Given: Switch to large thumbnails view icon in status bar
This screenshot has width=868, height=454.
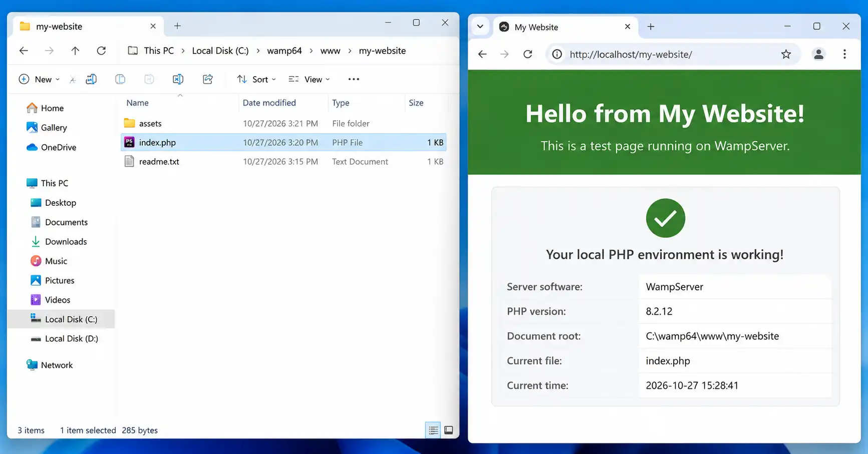Looking at the screenshot, I should click(449, 430).
